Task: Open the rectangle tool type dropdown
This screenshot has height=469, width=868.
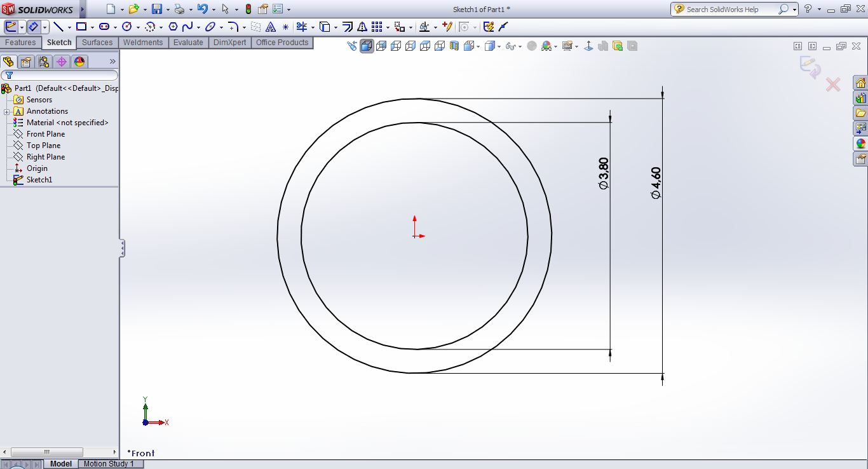Action: (92, 27)
